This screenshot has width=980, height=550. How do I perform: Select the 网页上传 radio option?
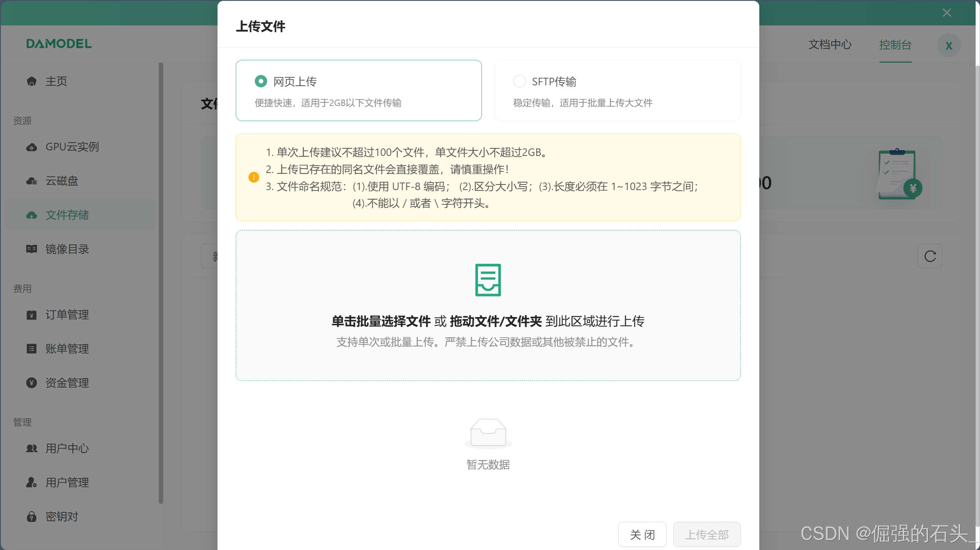pos(261,81)
